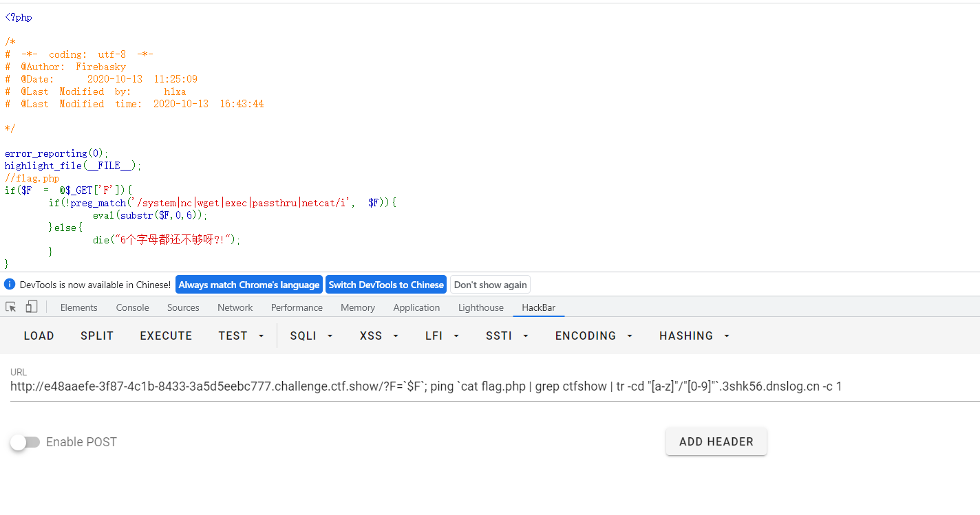
Task: Open the Lighthouse tab
Action: coord(481,307)
